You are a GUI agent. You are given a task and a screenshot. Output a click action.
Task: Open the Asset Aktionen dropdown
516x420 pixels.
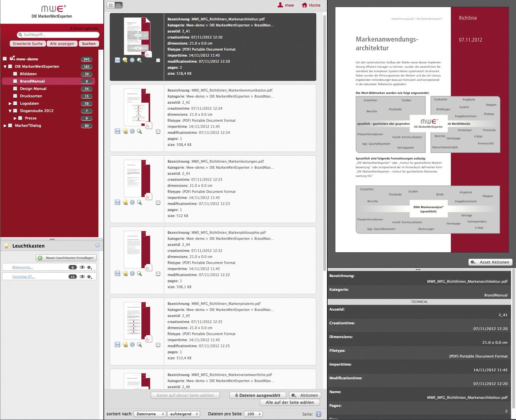[x=490, y=262]
